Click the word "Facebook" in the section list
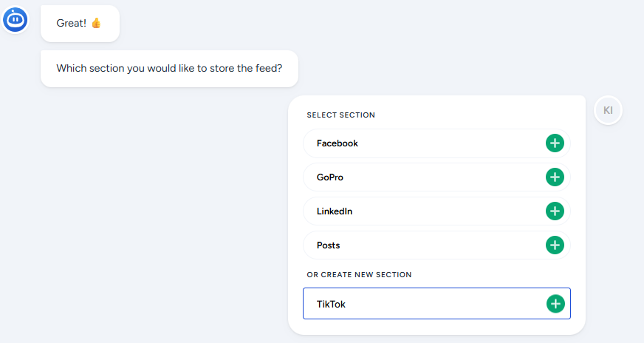644x343 pixels. click(x=338, y=143)
